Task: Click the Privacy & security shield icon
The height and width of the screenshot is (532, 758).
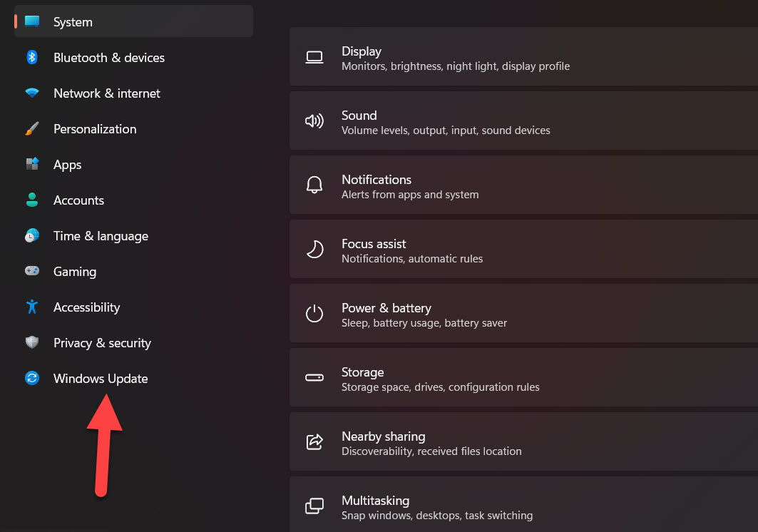Action: pyautogui.click(x=32, y=343)
